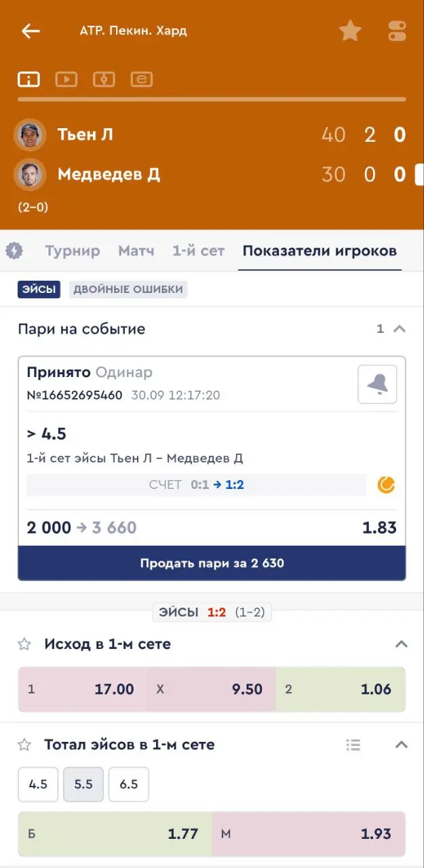Open the view switch settings icon
The width and height of the screenshot is (424, 868).
pos(397,31)
